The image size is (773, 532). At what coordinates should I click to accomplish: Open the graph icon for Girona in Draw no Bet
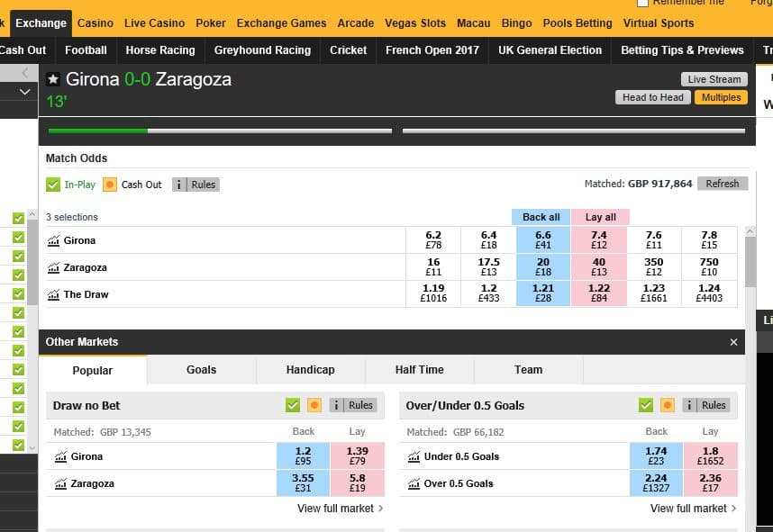click(60, 456)
